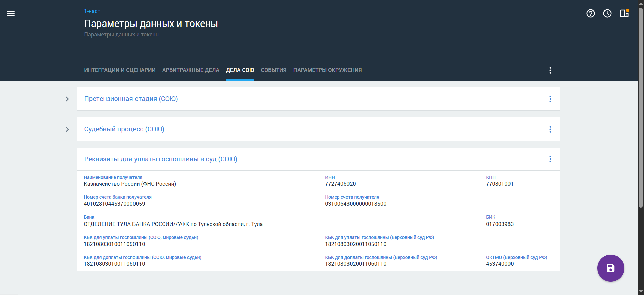Open options menu for Судебный процесс (СОЮ)
Image resolution: width=644 pixels, height=295 pixels.
(x=550, y=129)
